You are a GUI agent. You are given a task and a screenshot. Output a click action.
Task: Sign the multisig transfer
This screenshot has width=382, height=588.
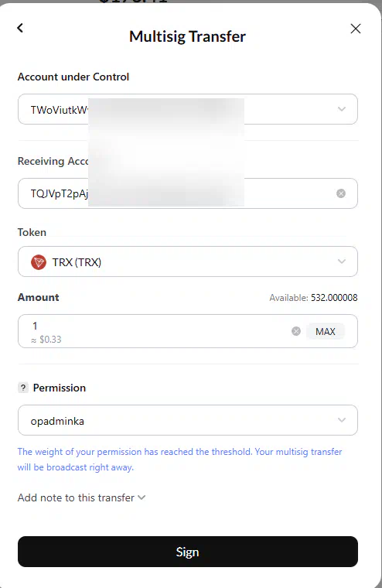[187, 552]
